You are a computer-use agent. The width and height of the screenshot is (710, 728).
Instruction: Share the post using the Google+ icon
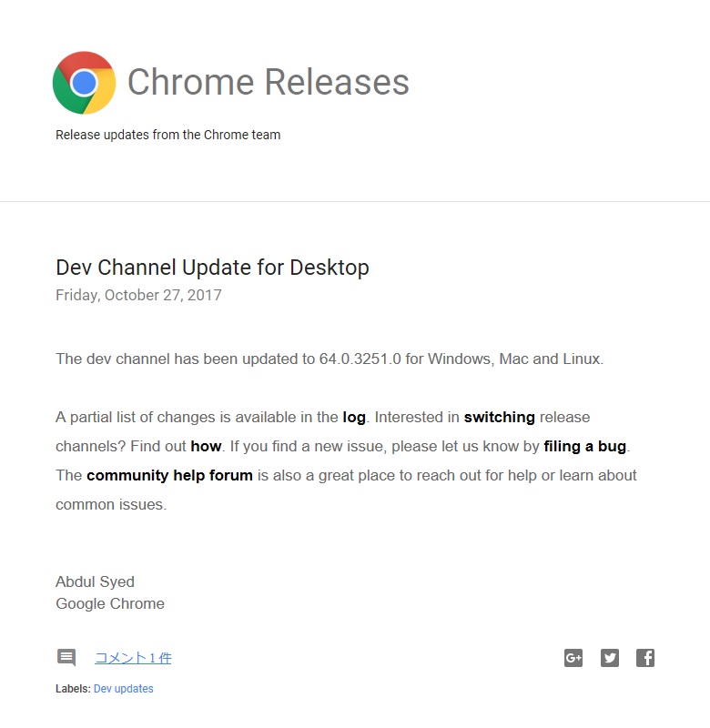coord(573,657)
